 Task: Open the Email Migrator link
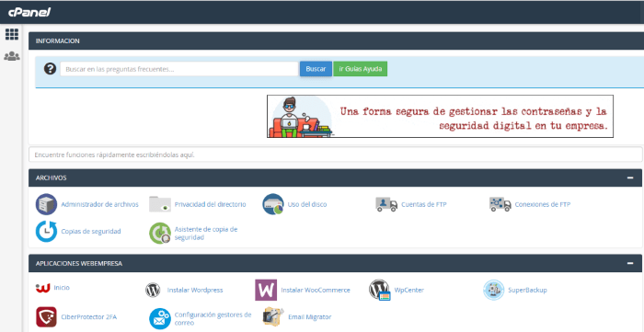point(310,316)
